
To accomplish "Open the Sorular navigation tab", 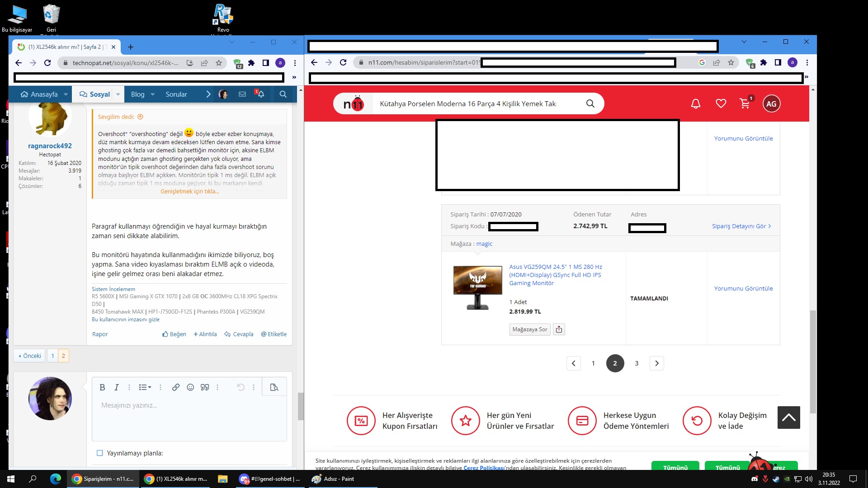I will 176,94.
